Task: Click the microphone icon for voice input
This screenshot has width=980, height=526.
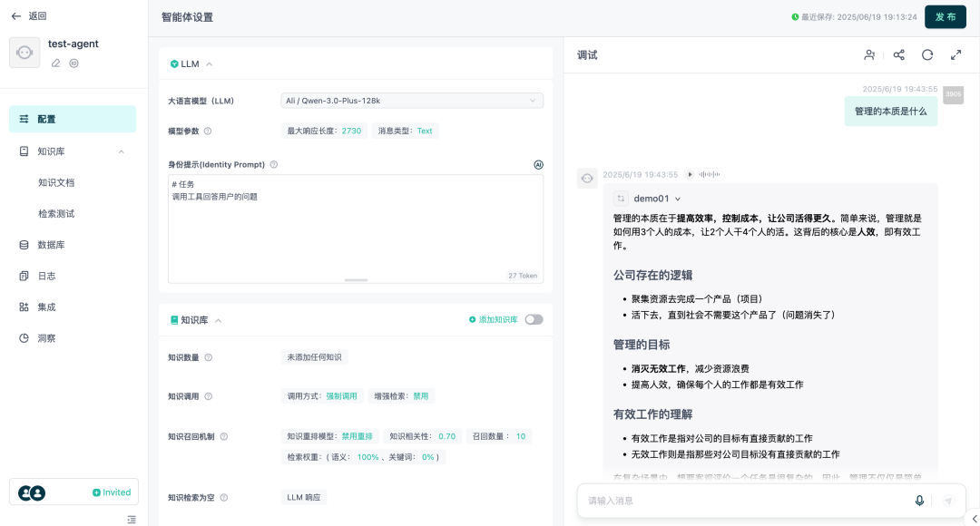Action: [x=919, y=500]
